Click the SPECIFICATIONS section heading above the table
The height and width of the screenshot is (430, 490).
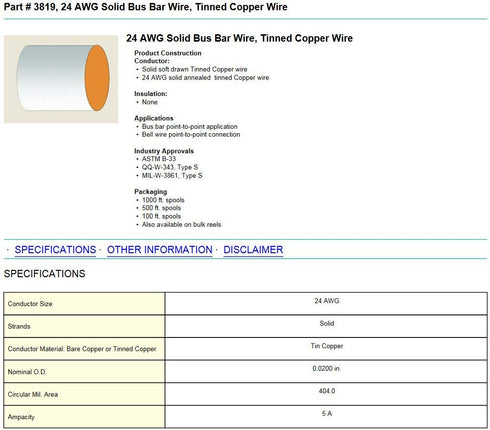(x=45, y=274)
